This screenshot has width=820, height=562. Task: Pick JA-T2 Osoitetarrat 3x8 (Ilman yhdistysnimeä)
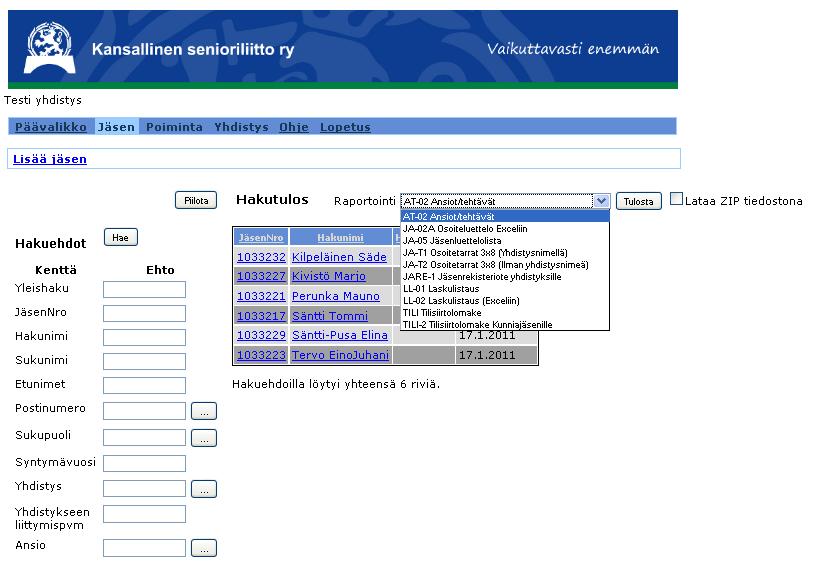click(505, 265)
